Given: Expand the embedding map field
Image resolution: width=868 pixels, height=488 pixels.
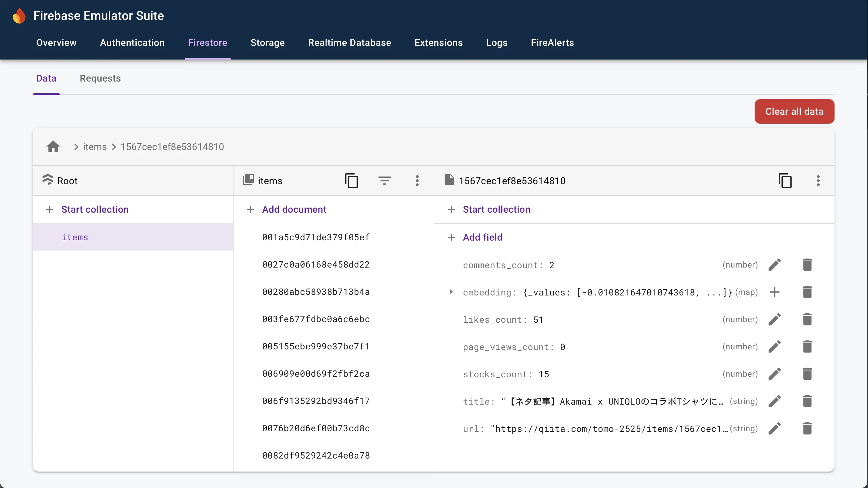Looking at the screenshot, I should point(451,292).
